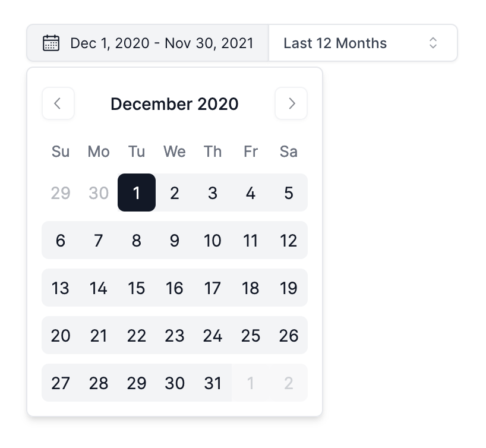Select grayed-out November 30 date
This screenshot has width=486, height=448.
click(99, 193)
